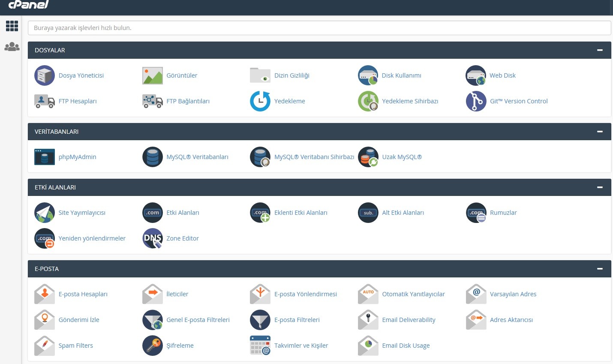Open the Yedekleme Sihirbazı icon

368,101
